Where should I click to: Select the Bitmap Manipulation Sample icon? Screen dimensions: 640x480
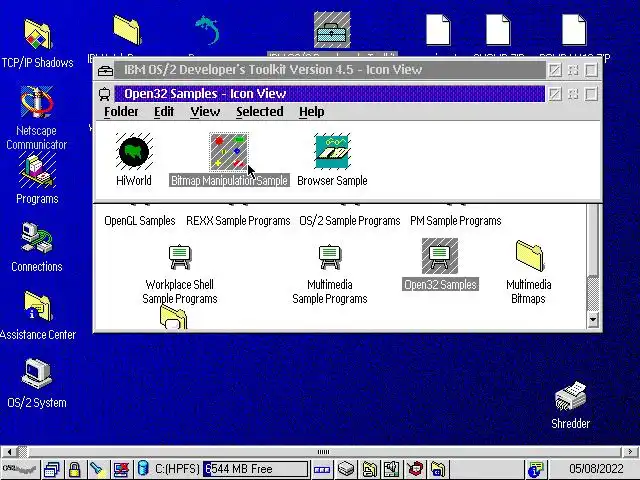(229, 151)
